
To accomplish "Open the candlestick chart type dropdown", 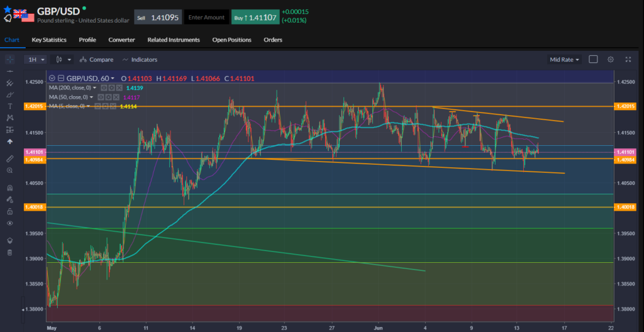I will [x=63, y=59].
